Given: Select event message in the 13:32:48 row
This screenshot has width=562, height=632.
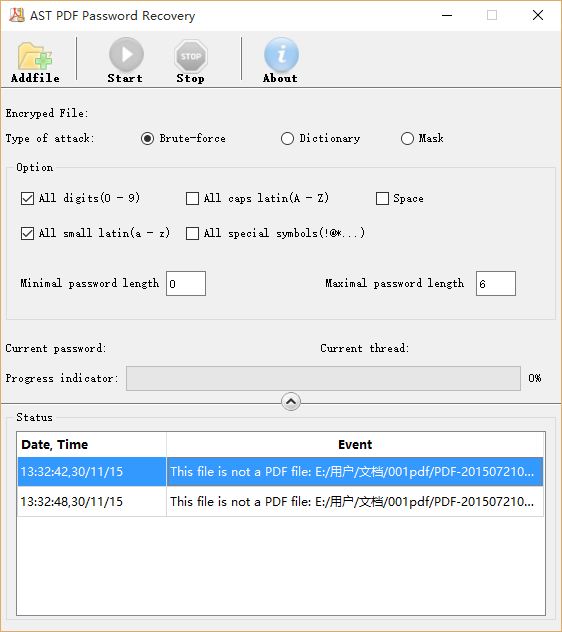Looking at the screenshot, I should click(355, 501).
